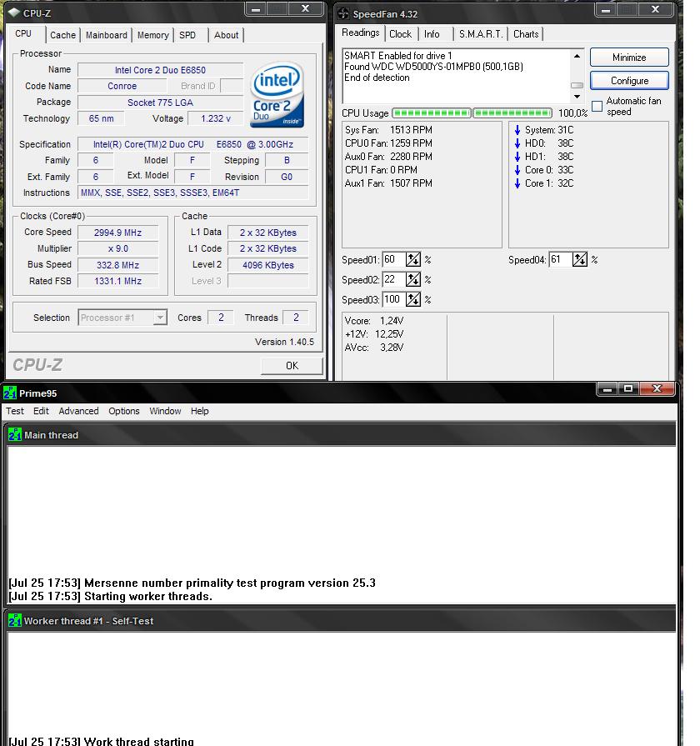700x746 pixels.
Task: Adjust the Speed02 spinner arrows
Action: tap(412, 279)
